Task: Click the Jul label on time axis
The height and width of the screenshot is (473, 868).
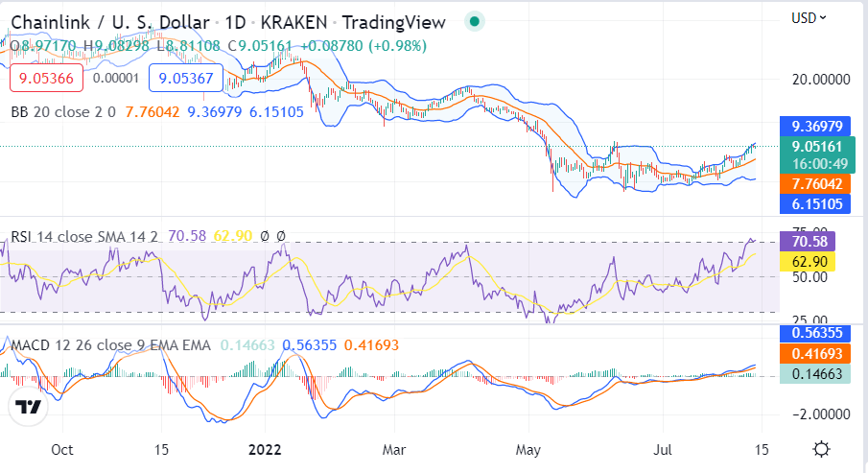Action: coord(662,449)
